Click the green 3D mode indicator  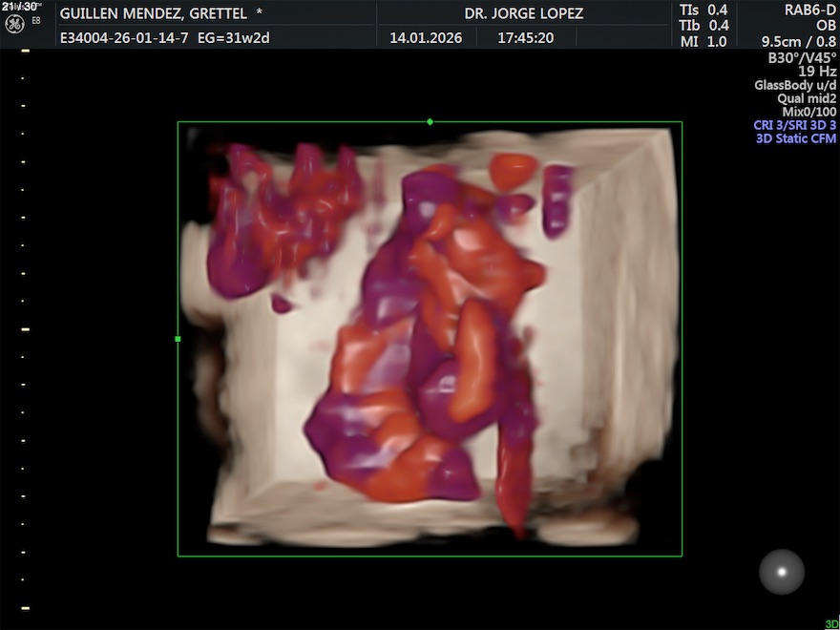coord(831,624)
